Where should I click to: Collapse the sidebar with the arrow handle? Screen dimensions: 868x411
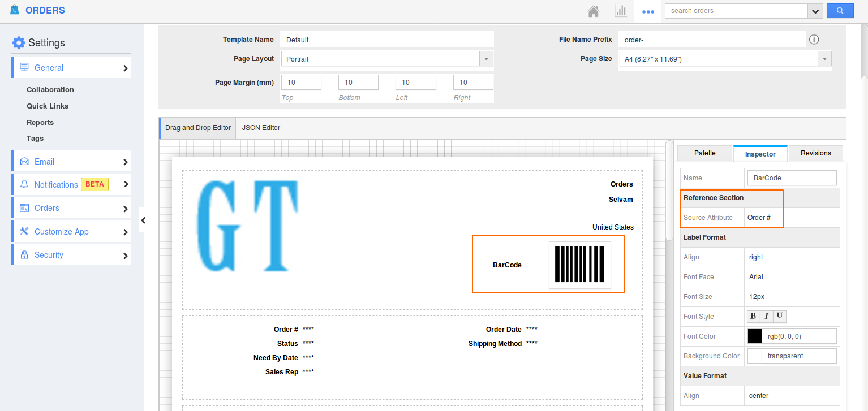143,220
